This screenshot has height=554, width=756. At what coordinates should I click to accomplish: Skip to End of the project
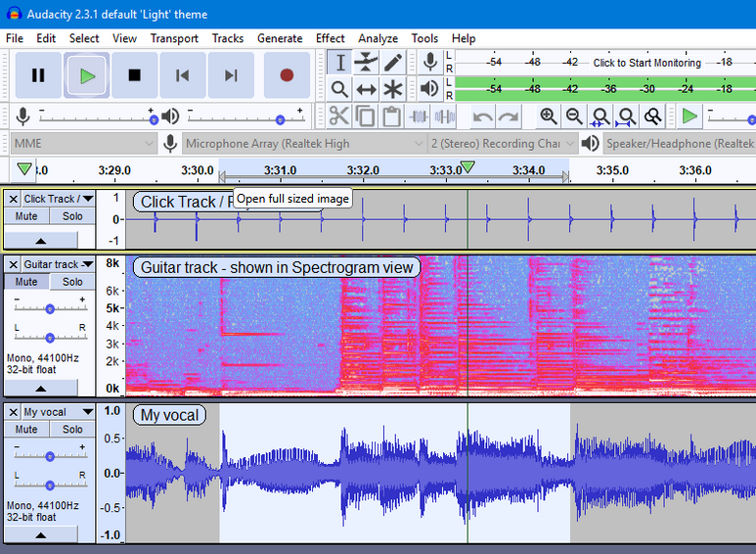coord(231,75)
